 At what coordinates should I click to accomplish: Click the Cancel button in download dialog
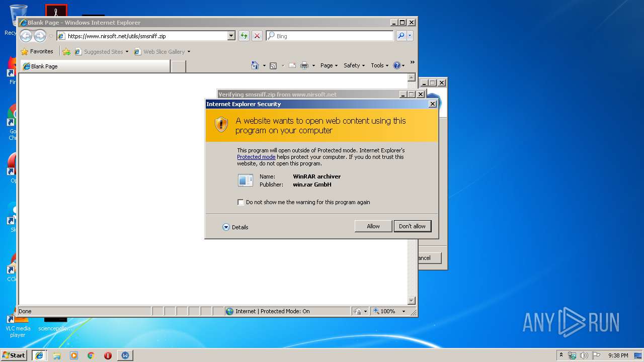click(x=430, y=258)
